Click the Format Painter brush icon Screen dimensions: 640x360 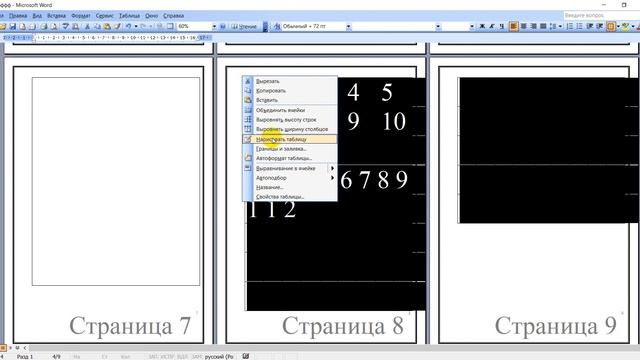point(117,27)
